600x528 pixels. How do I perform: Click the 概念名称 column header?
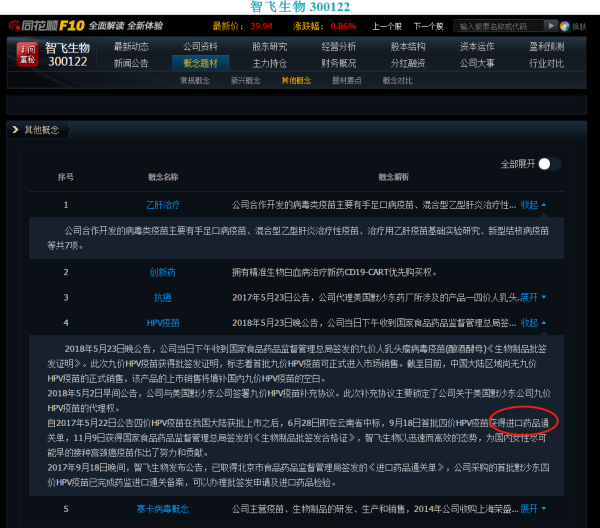pos(163,177)
